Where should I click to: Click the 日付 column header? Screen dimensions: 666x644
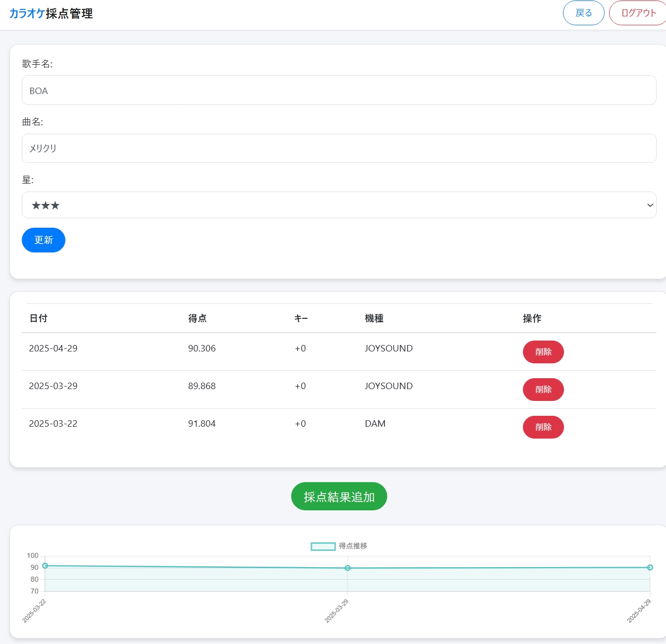(38, 318)
